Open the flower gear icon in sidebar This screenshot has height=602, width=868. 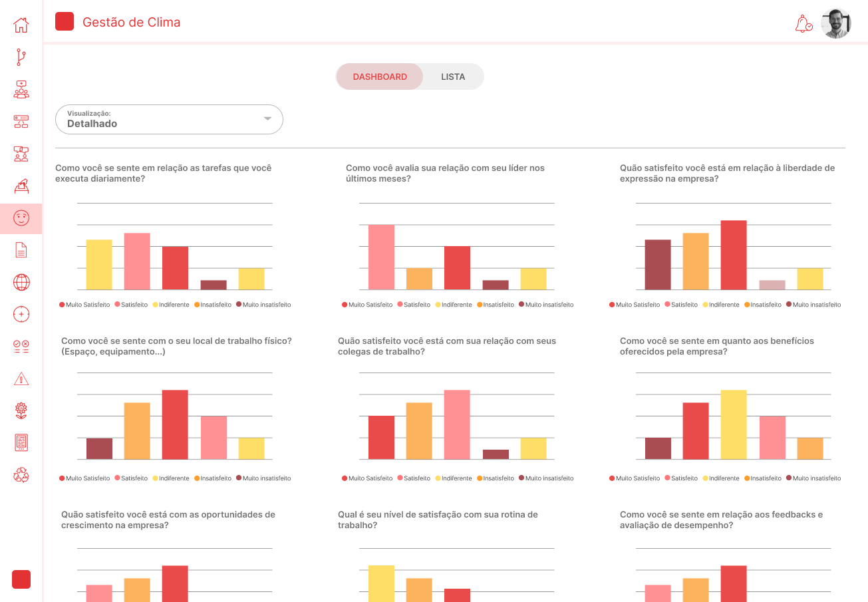tap(21, 410)
